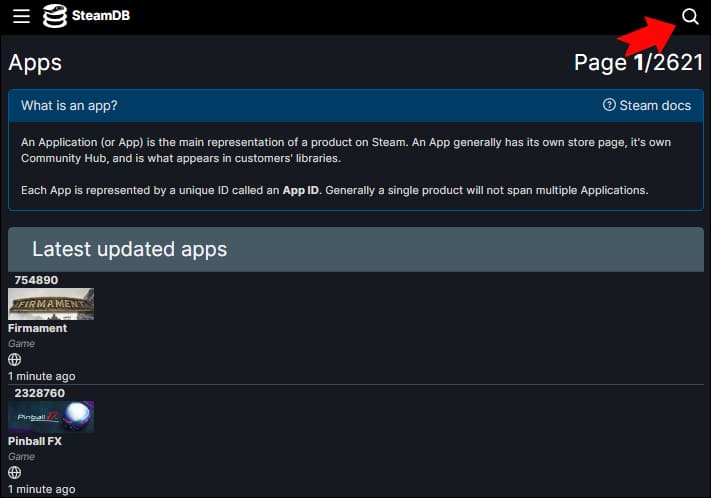Click the "What is an app?" heading
The image size is (711, 498).
(69, 106)
